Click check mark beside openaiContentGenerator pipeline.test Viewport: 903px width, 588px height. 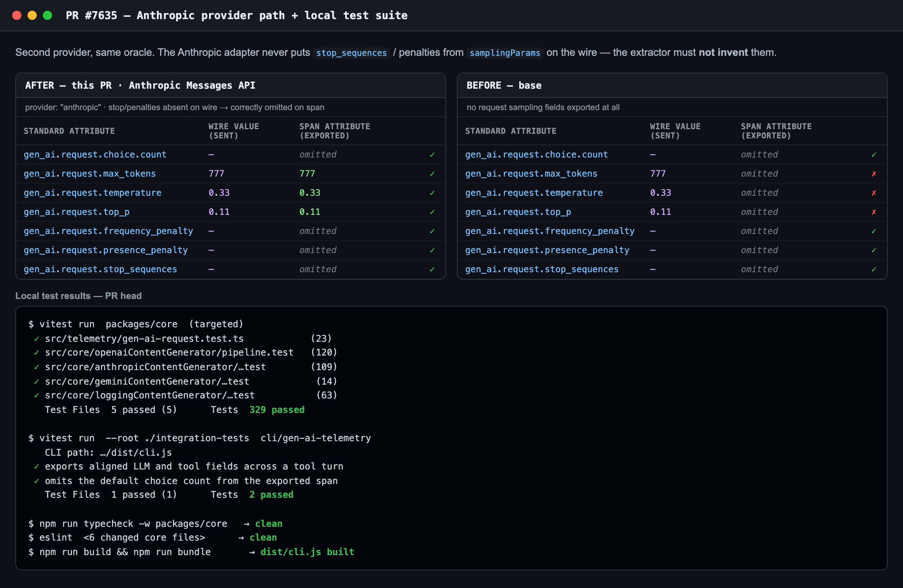[x=36, y=352]
